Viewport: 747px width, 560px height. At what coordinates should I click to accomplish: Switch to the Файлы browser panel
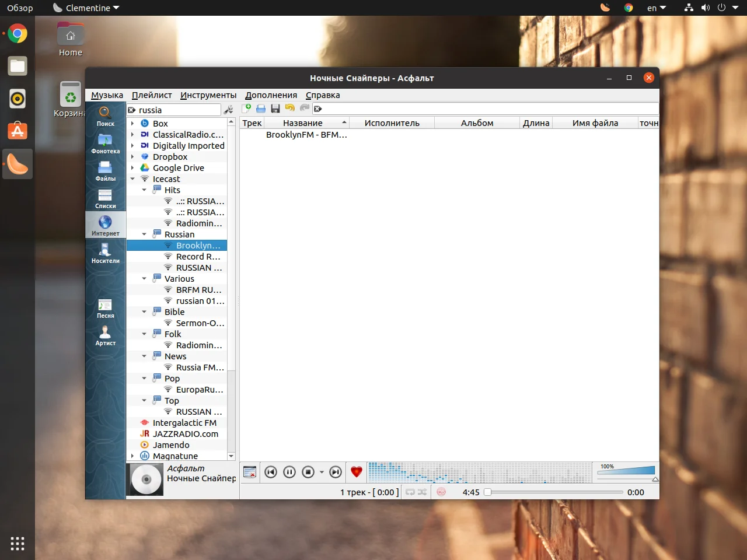(105, 170)
